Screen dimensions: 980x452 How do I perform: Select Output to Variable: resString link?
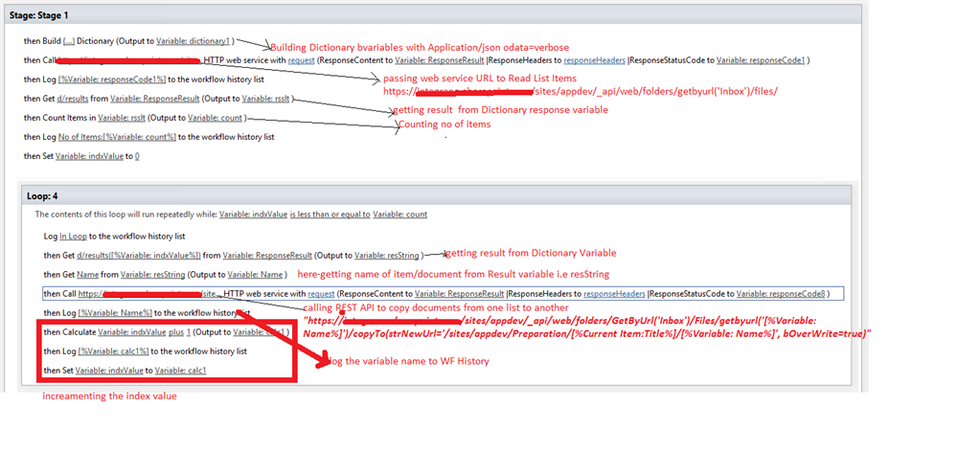click(x=388, y=255)
